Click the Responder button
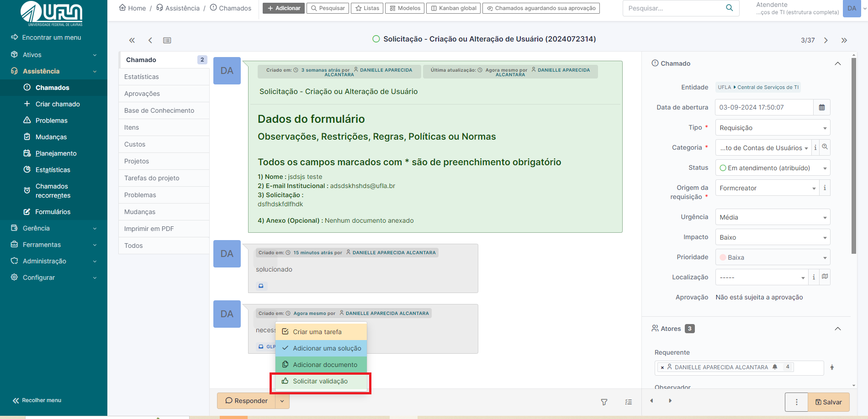 [x=246, y=401]
